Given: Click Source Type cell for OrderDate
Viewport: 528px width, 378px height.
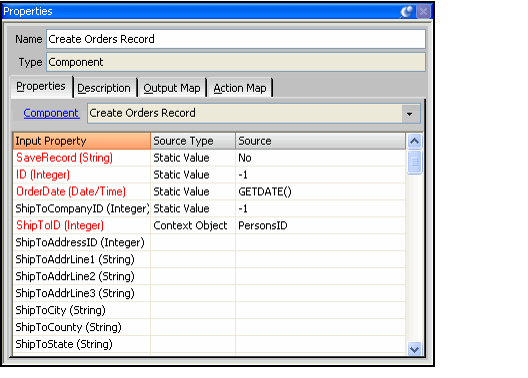Looking at the screenshot, I should coord(193,192).
